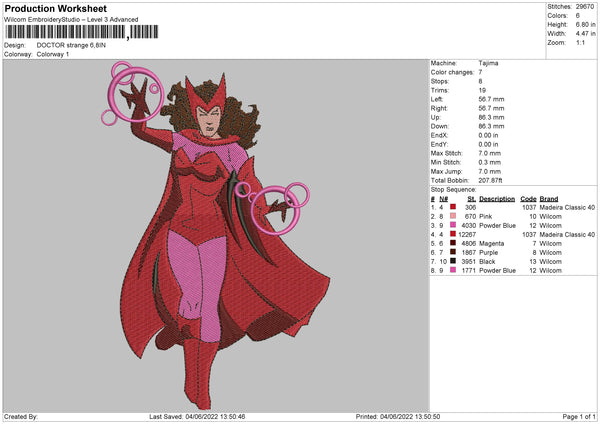600x424 pixels.
Task: Select the Machine value 'Tajima'
Action: (488, 63)
